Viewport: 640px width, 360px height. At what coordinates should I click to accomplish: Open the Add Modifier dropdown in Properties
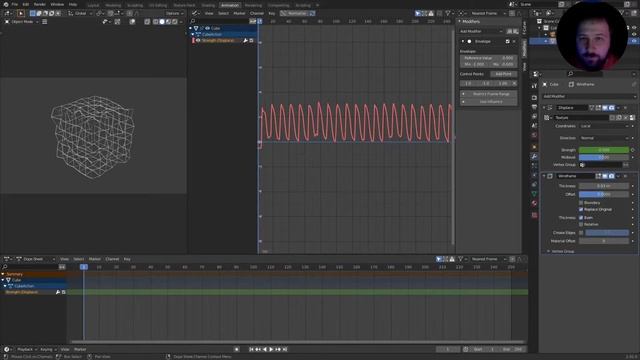point(589,96)
